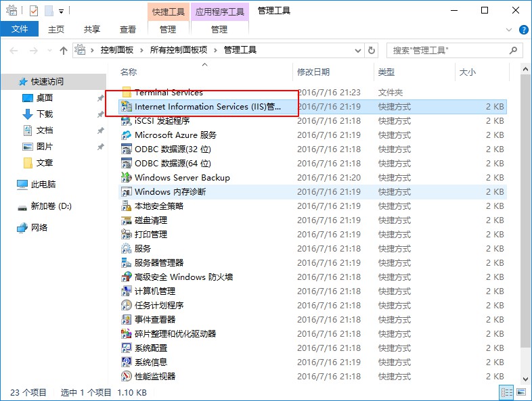Select 新加卷 (D:) drive
This screenshot has width=532, height=401.
coord(51,206)
